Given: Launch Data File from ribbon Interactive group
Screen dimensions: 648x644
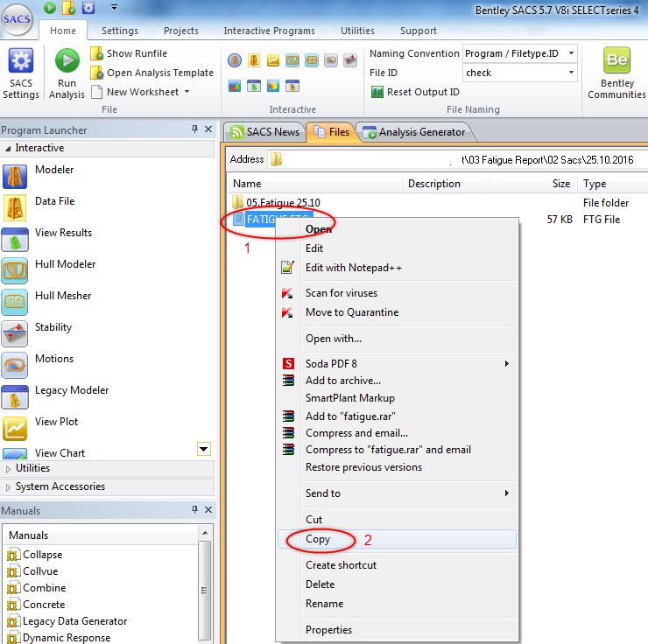Looking at the screenshot, I should pos(254,60).
